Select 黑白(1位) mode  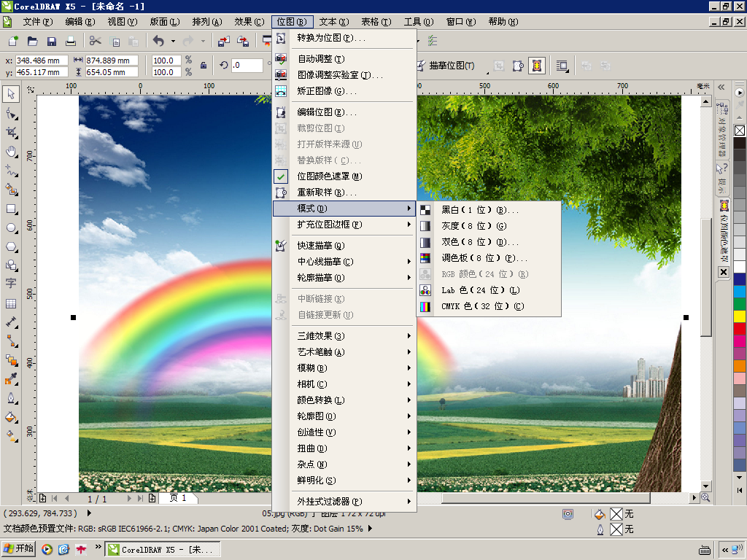(x=489, y=210)
